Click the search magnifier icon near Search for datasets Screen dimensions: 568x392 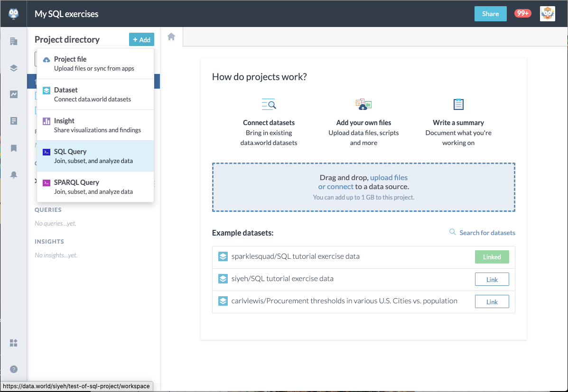(452, 232)
